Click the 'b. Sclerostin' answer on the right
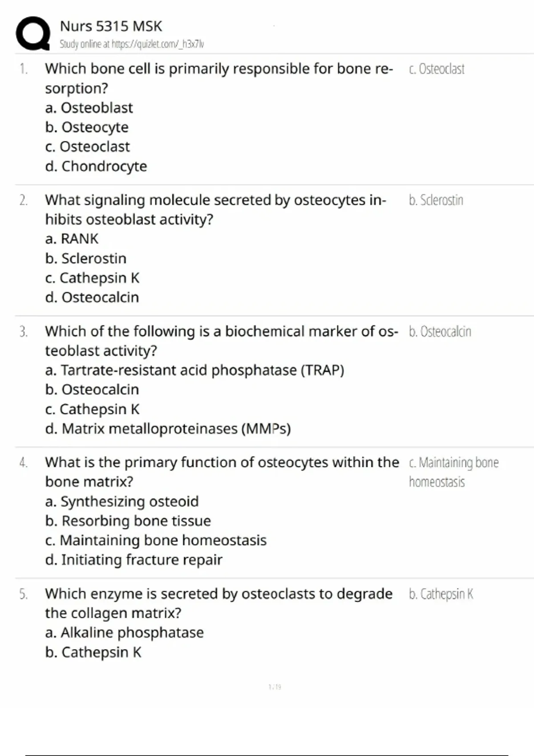The image size is (534, 756). pyautogui.click(x=436, y=200)
